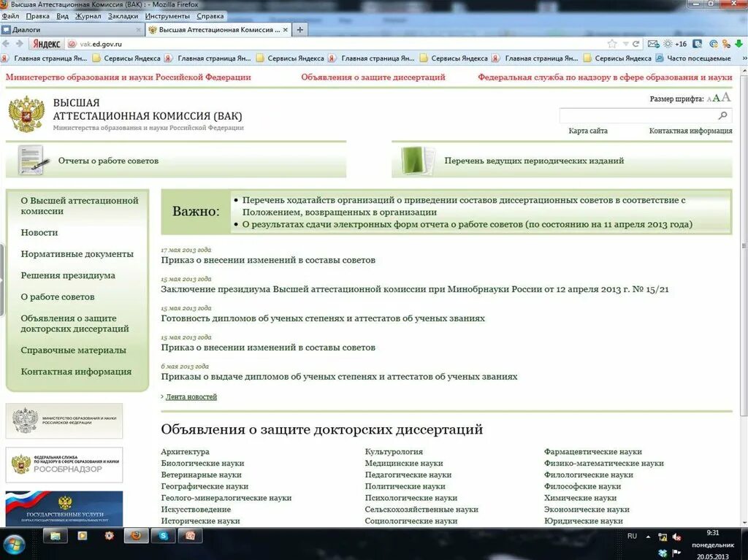This screenshot has height=560, width=748.
Task: Select Новости in the left menu
Action: (39, 232)
